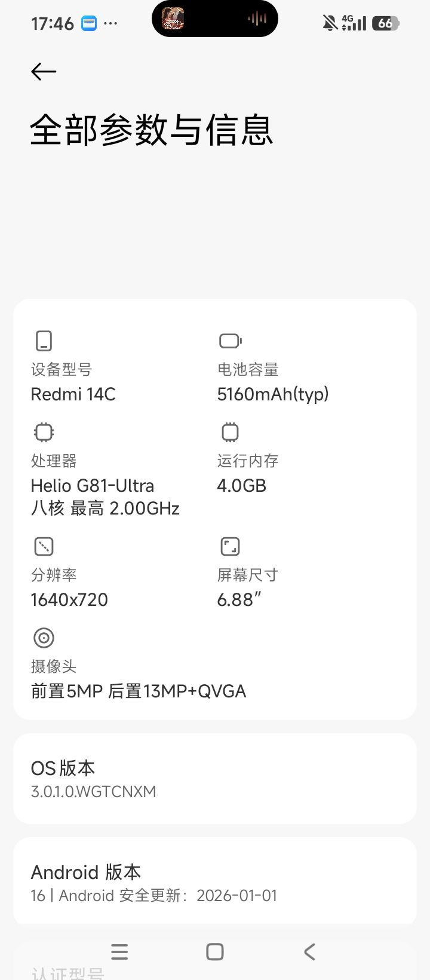Tap the back arrow at top left
The height and width of the screenshot is (980, 430).
[44, 72]
